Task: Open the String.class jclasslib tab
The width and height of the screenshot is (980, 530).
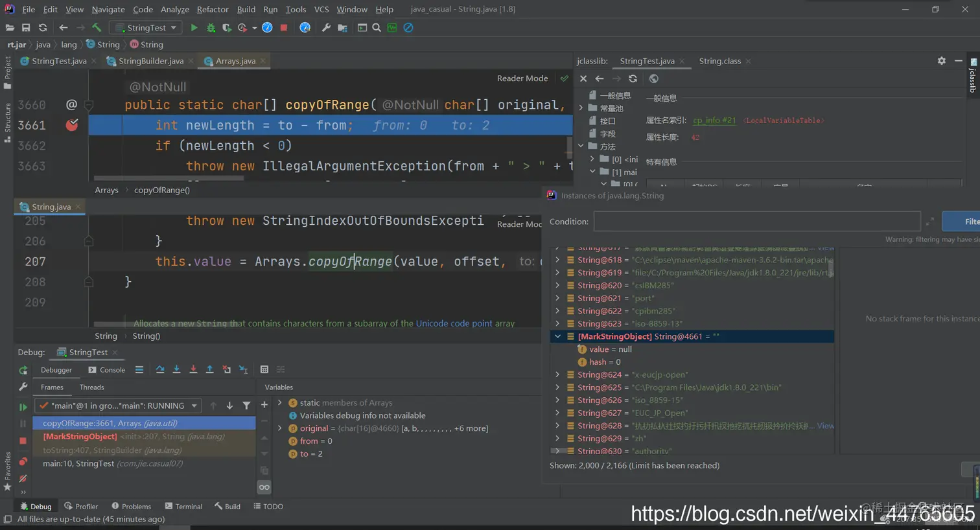Action: tap(719, 61)
